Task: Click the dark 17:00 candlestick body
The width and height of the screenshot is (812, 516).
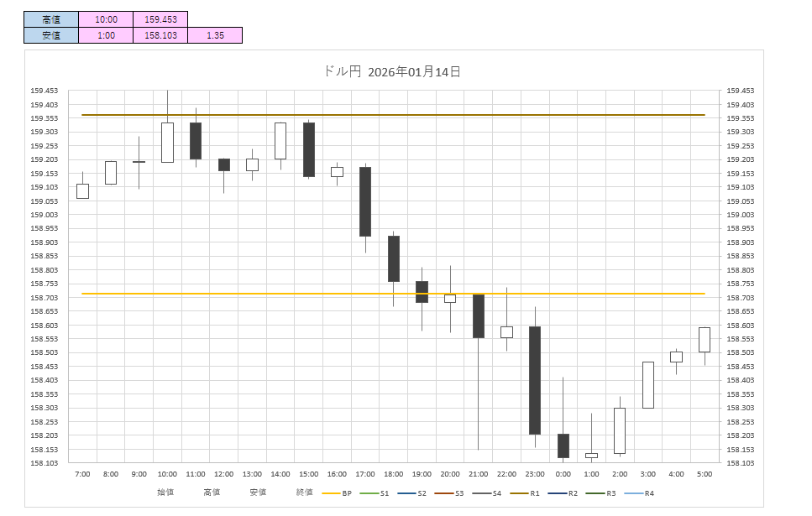Action: [x=365, y=201]
